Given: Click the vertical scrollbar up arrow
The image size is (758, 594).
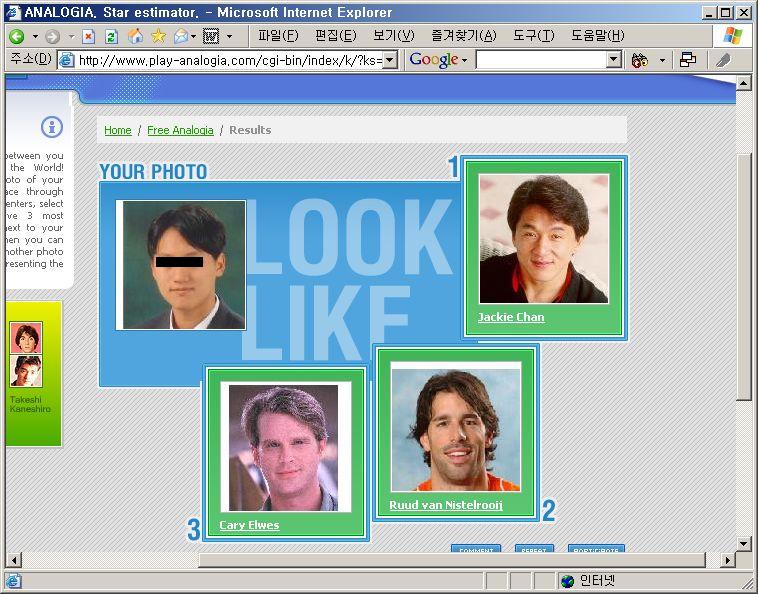Looking at the screenshot, I should tap(744, 84).
